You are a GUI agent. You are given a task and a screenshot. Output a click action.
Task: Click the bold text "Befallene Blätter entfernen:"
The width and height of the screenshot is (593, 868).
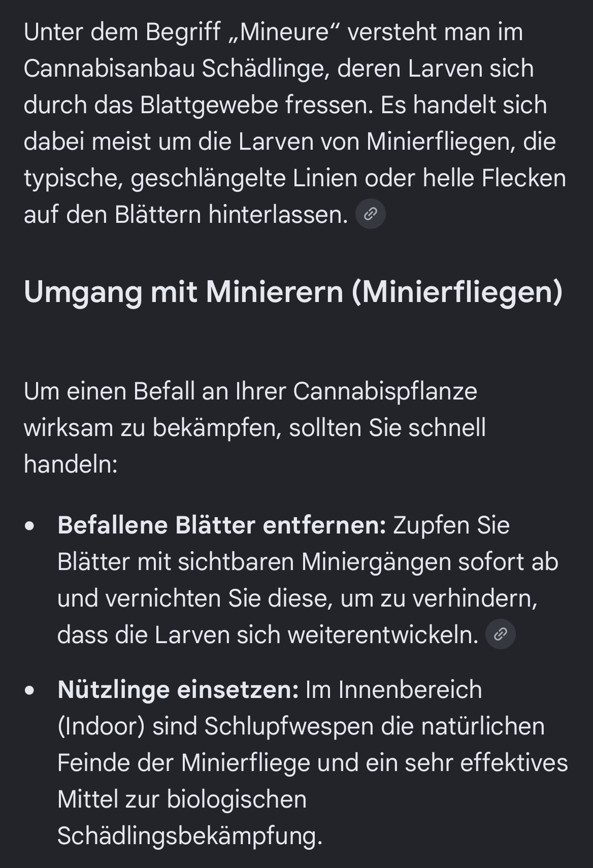point(222,525)
